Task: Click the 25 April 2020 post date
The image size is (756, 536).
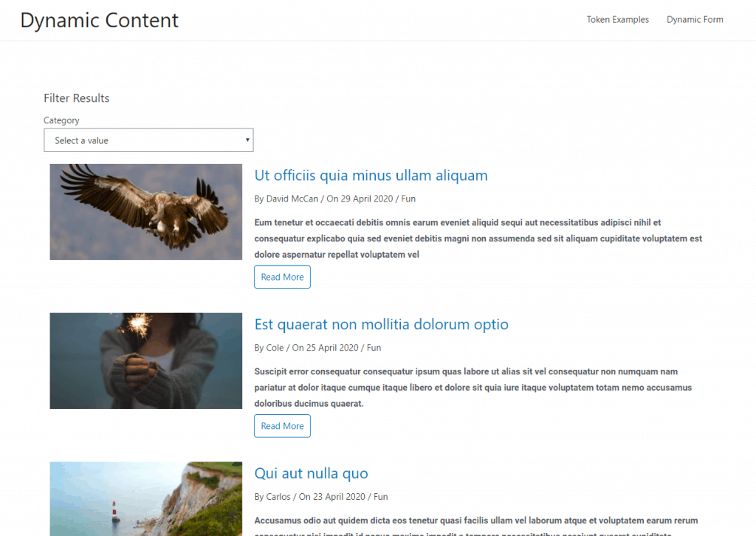Action: pos(333,348)
